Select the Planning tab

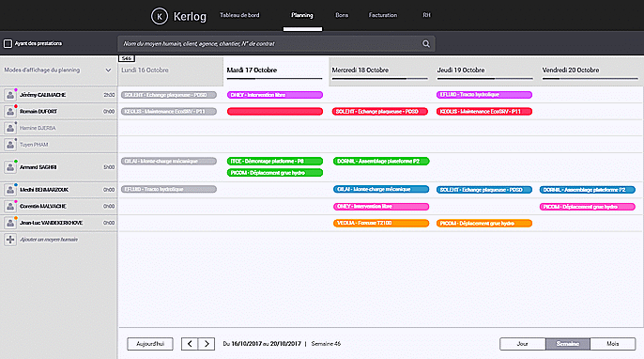point(302,15)
